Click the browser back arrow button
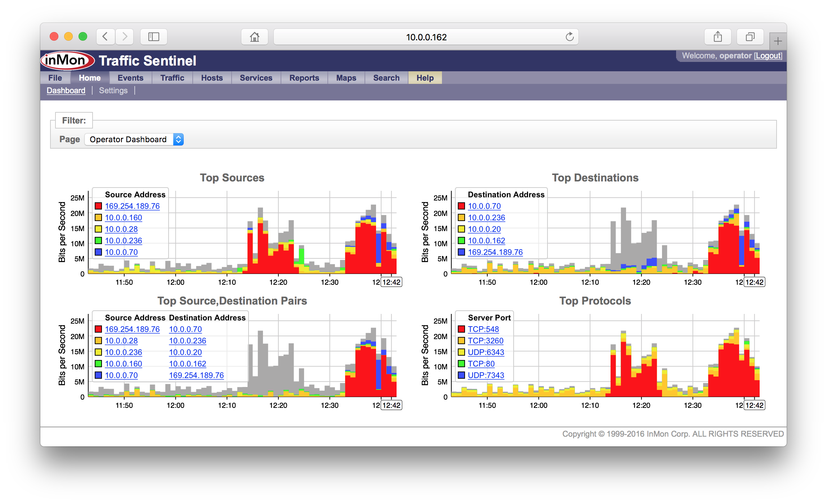The image size is (827, 504). tap(105, 37)
